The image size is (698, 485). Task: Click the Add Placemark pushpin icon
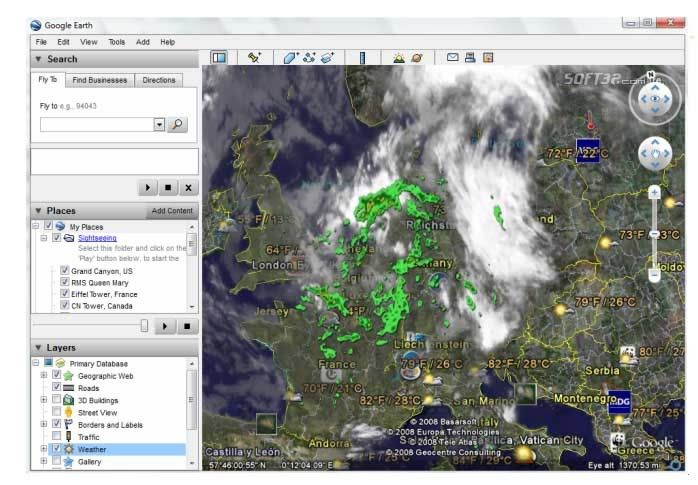[x=254, y=58]
